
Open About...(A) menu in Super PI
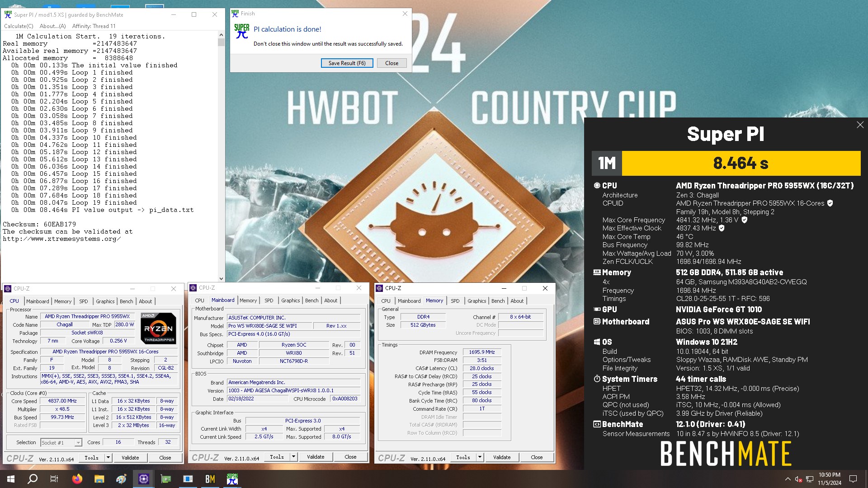tap(52, 26)
